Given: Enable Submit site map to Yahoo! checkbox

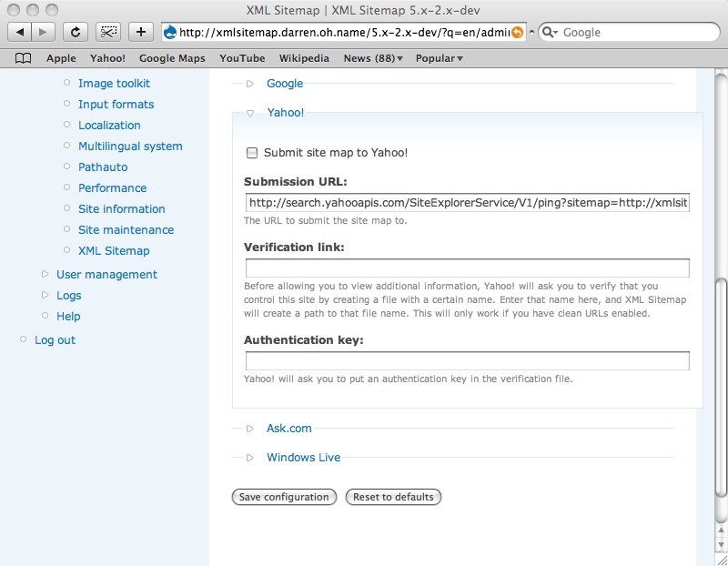Looking at the screenshot, I should (252, 153).
